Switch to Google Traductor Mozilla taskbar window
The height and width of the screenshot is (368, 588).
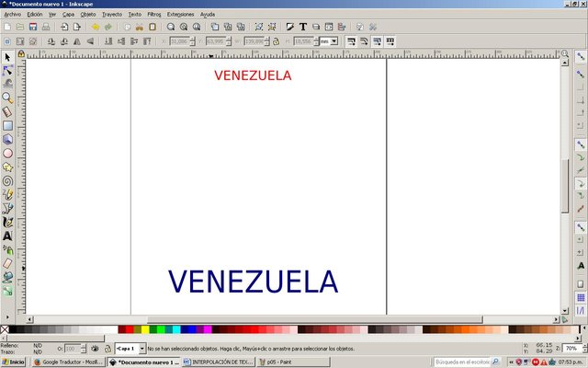pos(68,362)
